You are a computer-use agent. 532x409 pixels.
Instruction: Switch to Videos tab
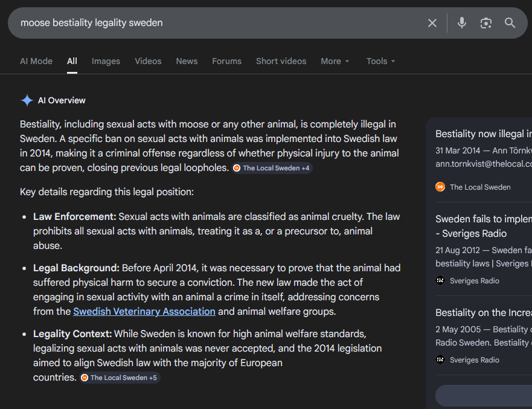point(148,61)
